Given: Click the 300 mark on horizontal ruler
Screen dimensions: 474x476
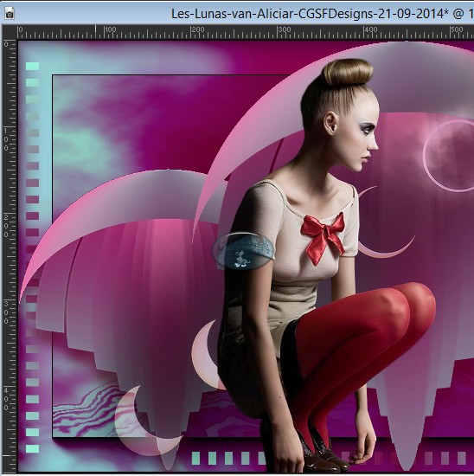Looking at the screenshot, I should (x=285, y=29).
